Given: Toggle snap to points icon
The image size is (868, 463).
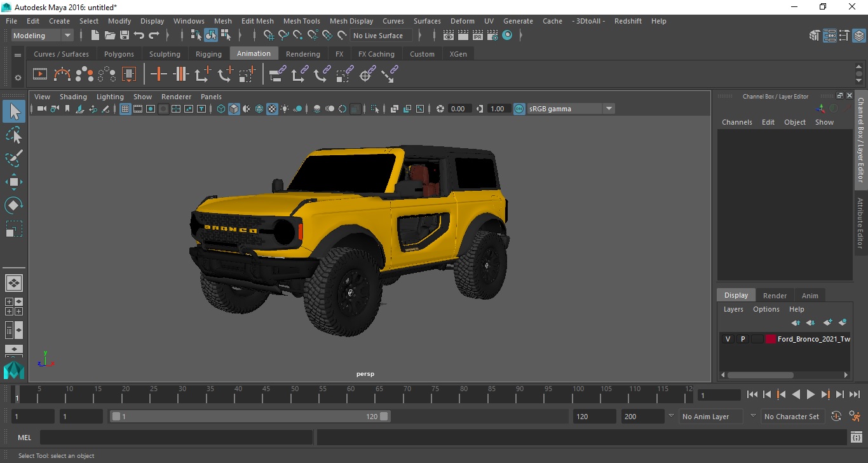Looking at the screenshot, I should coord(298,36).
